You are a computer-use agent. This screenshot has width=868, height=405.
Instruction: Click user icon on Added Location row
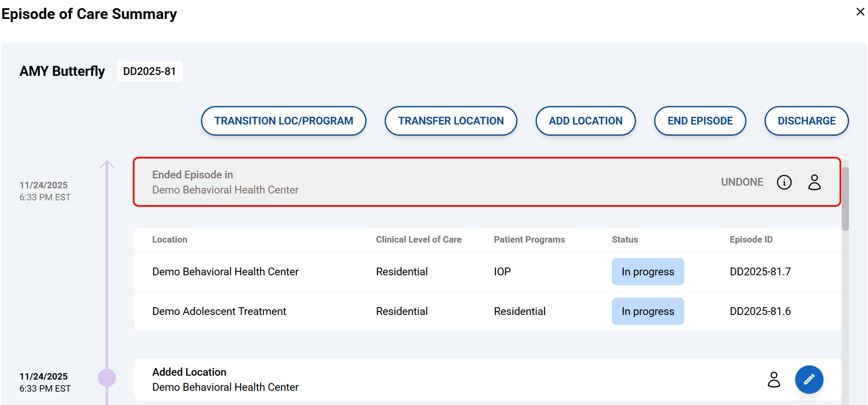coord(774,380)
